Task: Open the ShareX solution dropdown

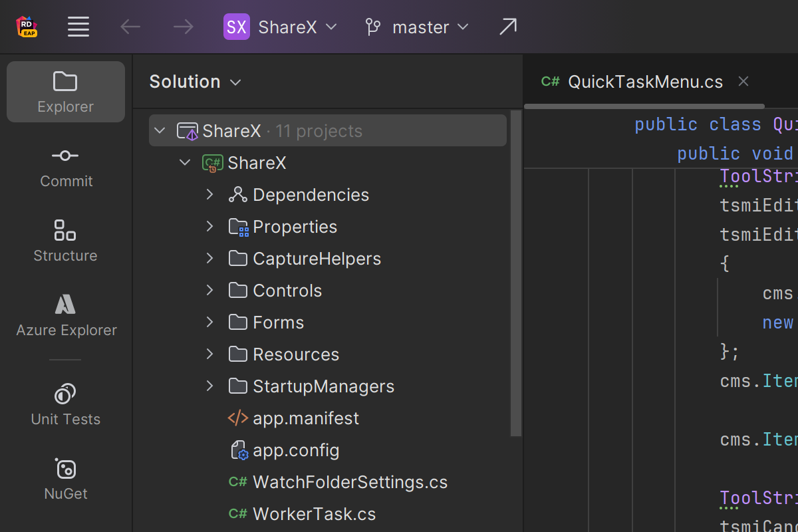Action: click(297, 27)
